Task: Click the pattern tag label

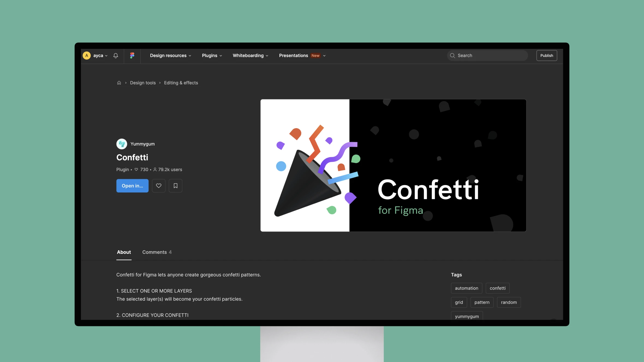Action: click(x=482, y=302)
